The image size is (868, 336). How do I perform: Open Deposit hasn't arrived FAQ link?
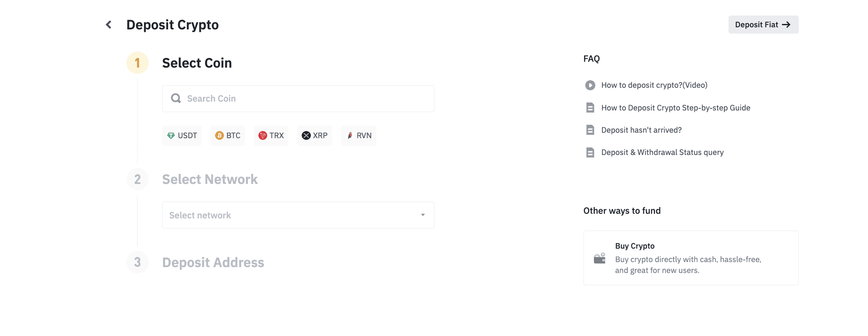[641, 130]
